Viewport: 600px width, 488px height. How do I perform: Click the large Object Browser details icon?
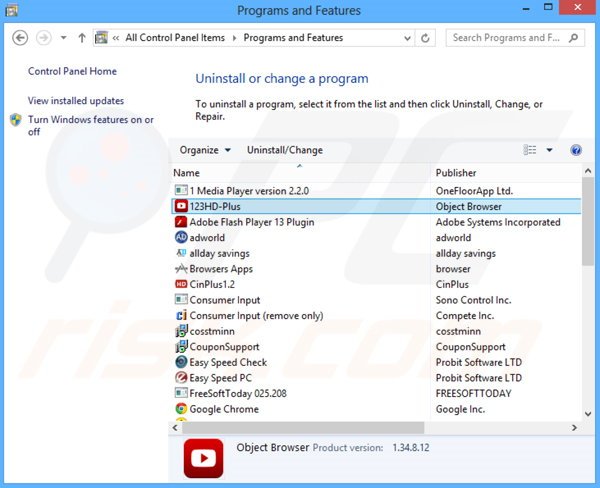click(203, 458)
